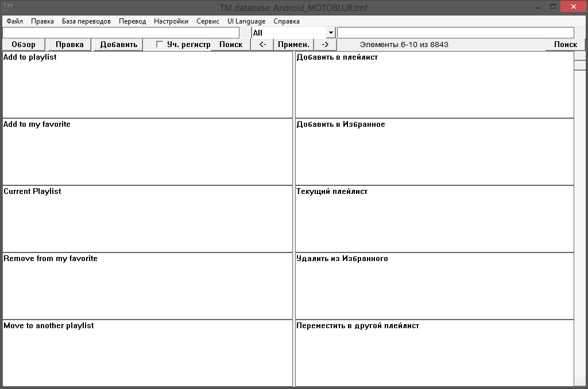
Task: Open the Файл menu
Action: click(14, 21)
